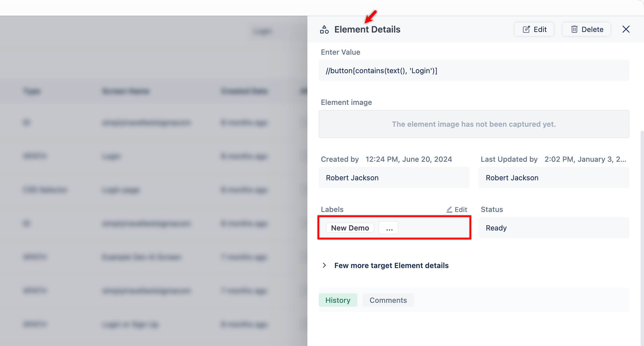Close the Element Details panel
The width and height of the screenshot is (644, 346).
point(626,29)
